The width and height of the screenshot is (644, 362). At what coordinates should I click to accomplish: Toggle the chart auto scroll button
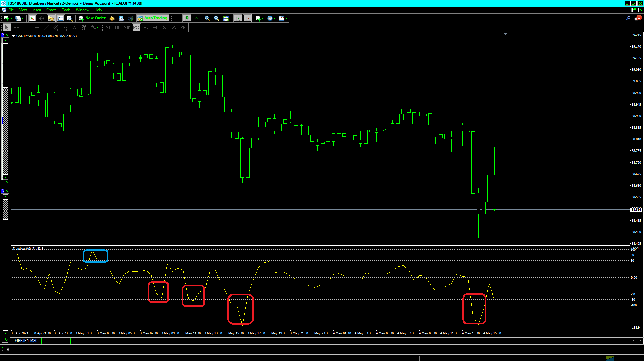238,18
